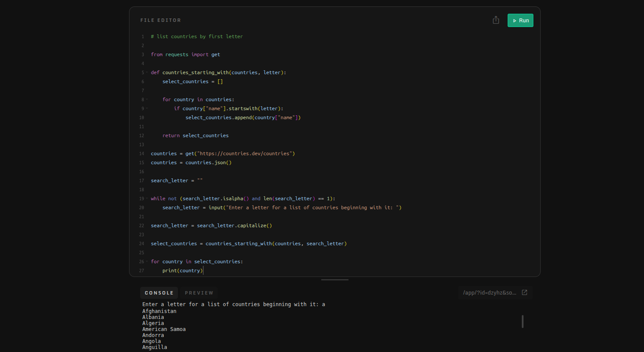Click 'Afghanistan' in console output

159,311
